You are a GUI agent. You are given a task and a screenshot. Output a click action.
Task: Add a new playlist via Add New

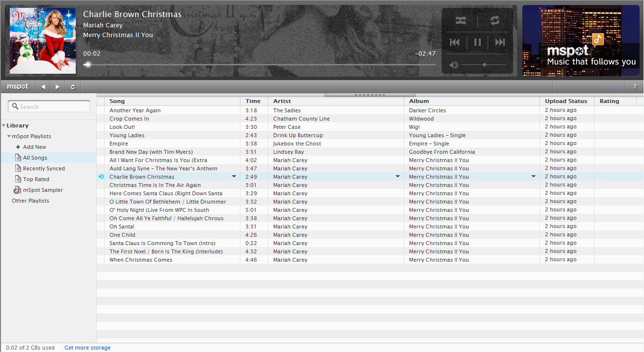point(31,147)
